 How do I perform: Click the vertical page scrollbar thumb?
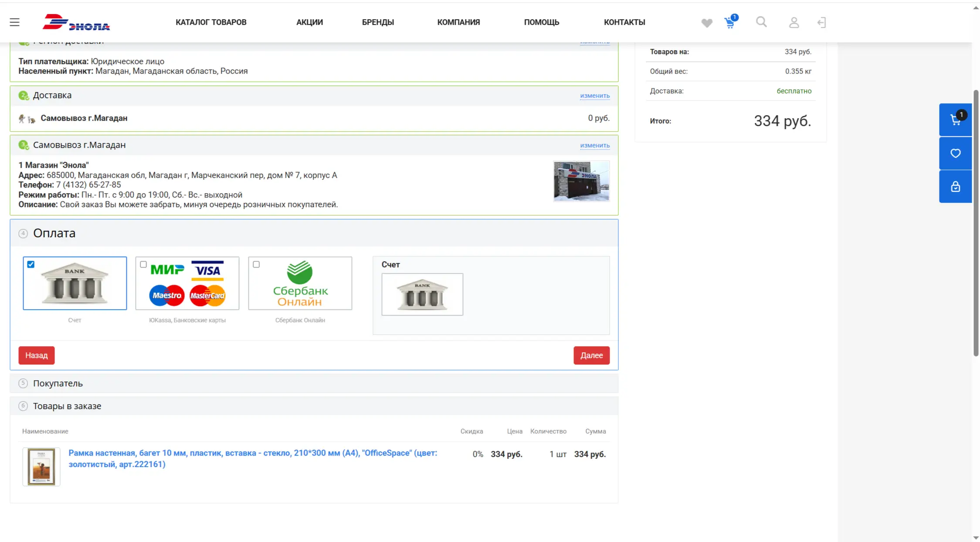[x=976, y=222]
